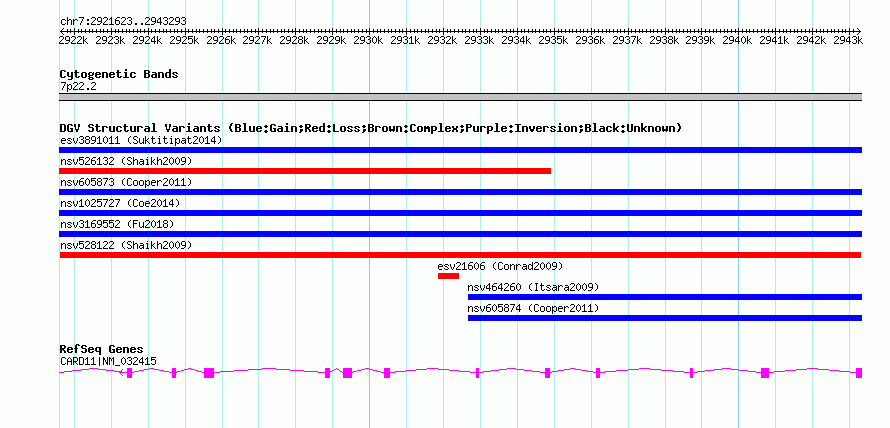Click the nsv1025727 (Coe2014) label
This screenshot has height=428, width=890.
tap(120, 203)
